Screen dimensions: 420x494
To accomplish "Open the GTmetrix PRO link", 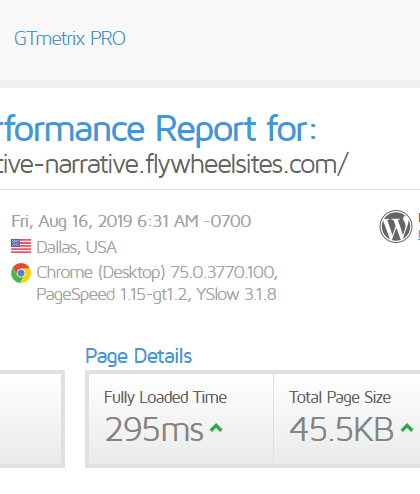I will click(x=70, y=38).
